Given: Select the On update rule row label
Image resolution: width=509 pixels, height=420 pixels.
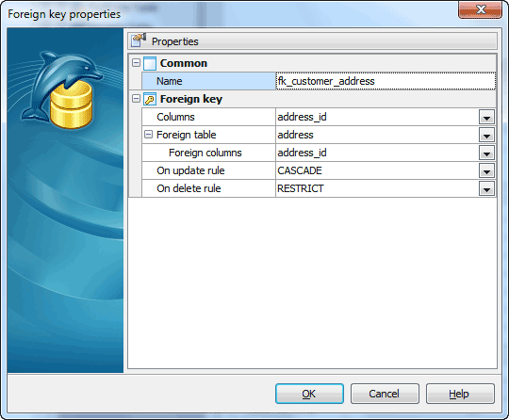Looking at the screenshot, I should click(190, 170).
